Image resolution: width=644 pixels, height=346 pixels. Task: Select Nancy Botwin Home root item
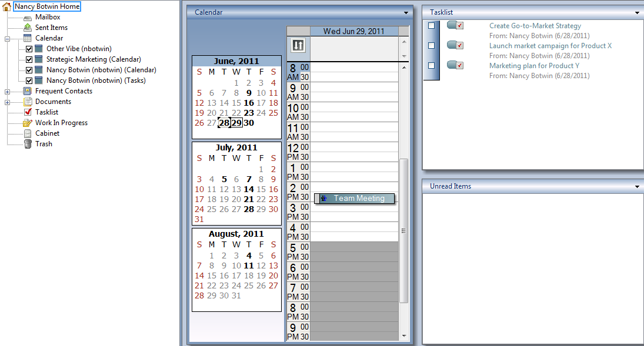[47, 6]
